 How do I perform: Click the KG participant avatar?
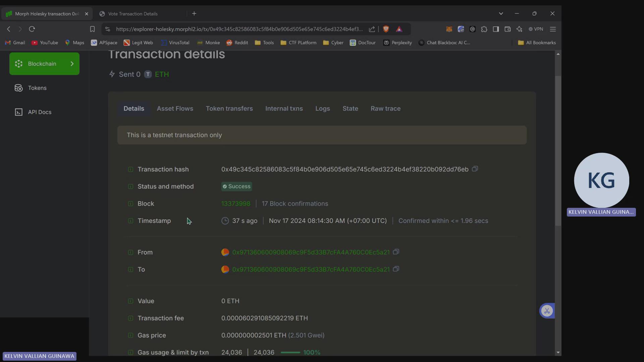(x=601, y=180)
